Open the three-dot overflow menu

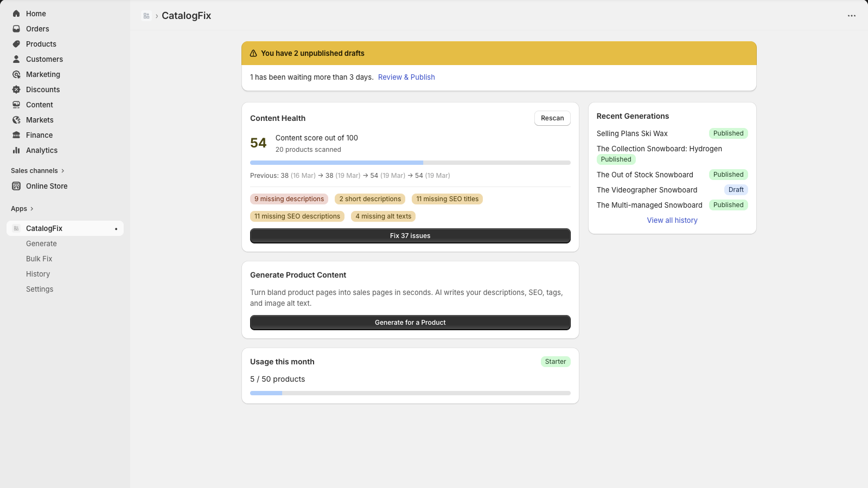pyautogui.click(x=850, y=16)
